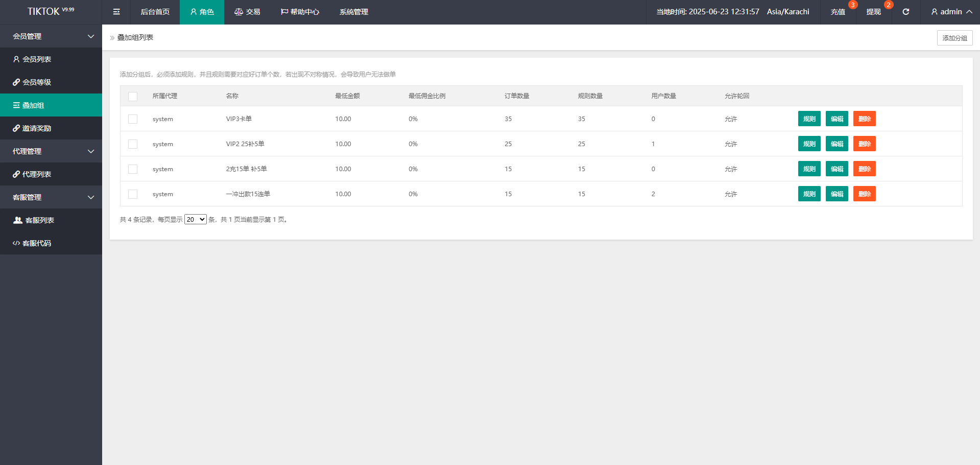Check the box for VIP3卡单 row

tap(133, 119)
